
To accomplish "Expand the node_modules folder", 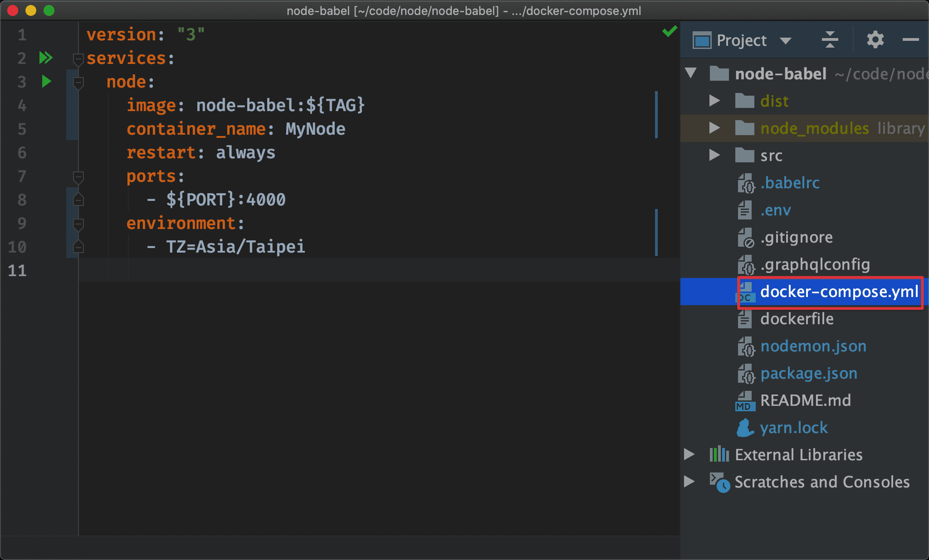I will [714, 128].
